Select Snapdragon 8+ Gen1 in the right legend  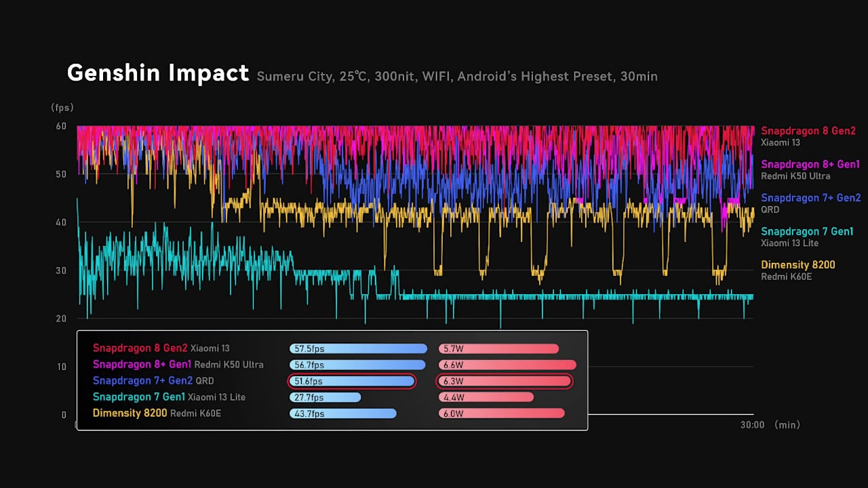[x=810, y=165]
